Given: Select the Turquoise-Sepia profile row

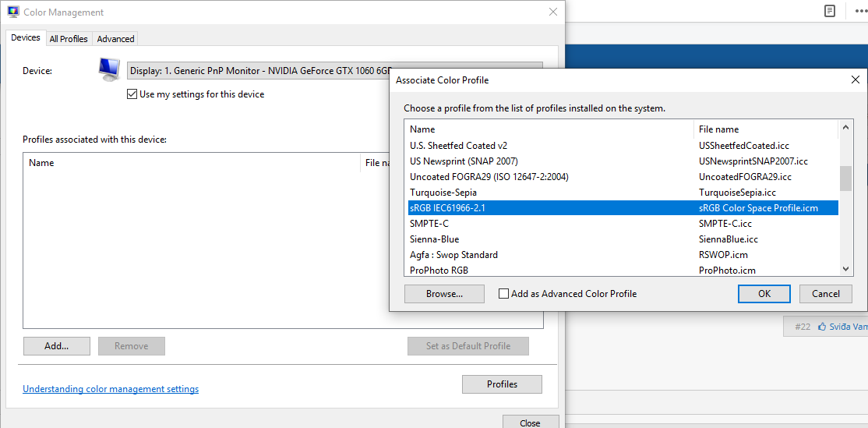Looking at the screenshot, I should coord(443,193).
